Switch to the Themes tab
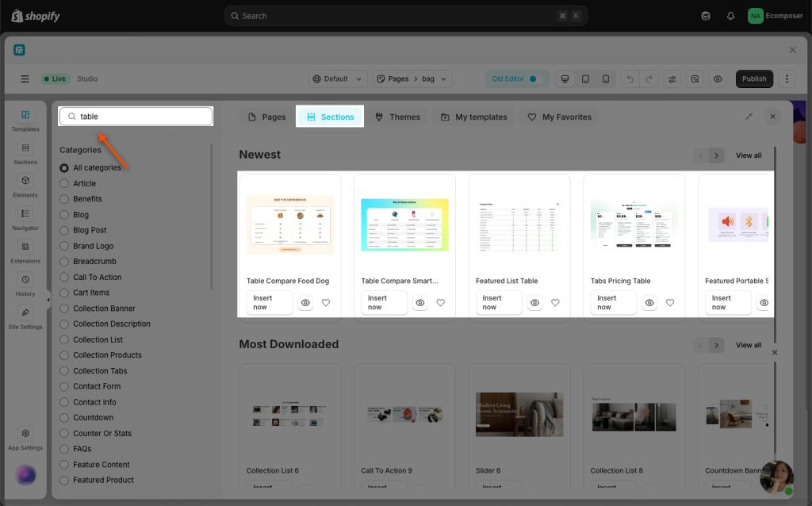Viewport: 812px width, 506px height. [x=396, y=117]
